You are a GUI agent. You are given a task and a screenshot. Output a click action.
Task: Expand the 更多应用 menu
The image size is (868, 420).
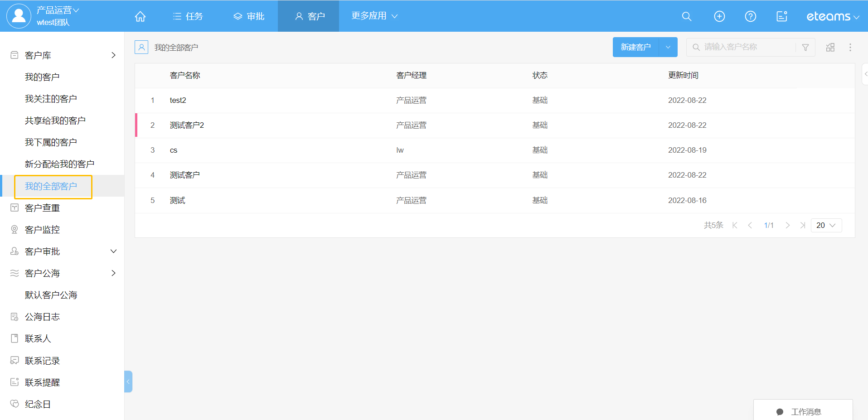[x=374, y=16]
